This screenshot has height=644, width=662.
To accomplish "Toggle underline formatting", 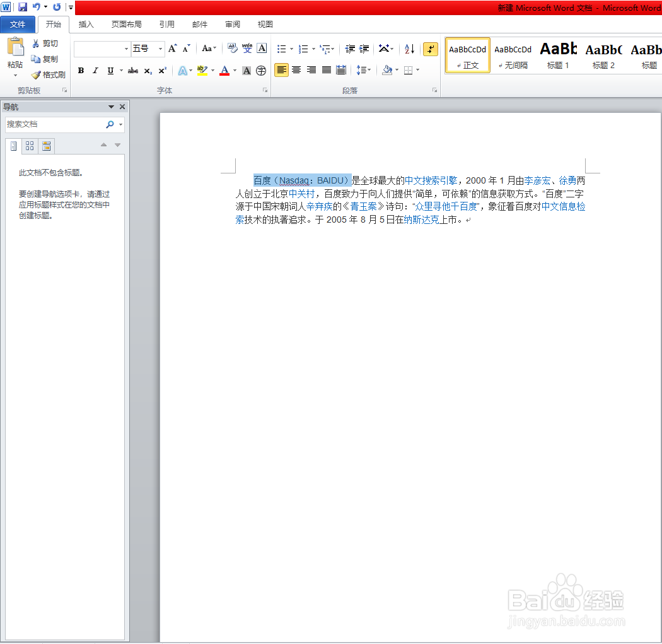I will pyautogui.click(x=110, y=71).
